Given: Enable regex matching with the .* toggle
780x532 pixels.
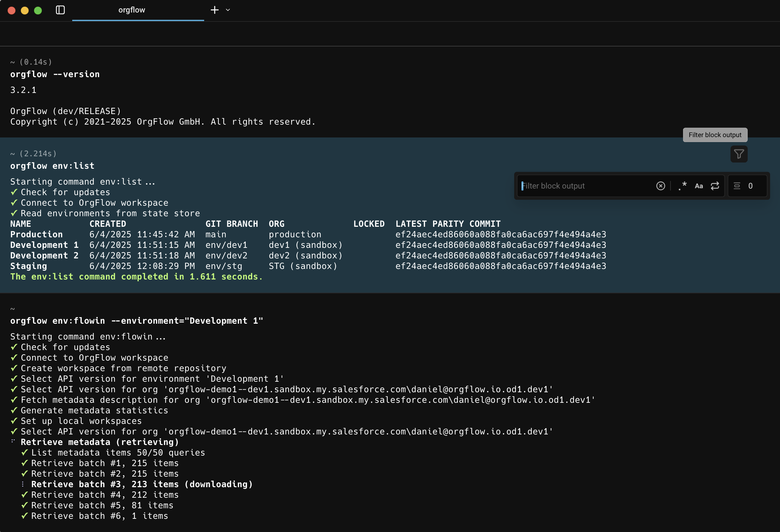Looking at the screenshot, I should click(682, 186).
